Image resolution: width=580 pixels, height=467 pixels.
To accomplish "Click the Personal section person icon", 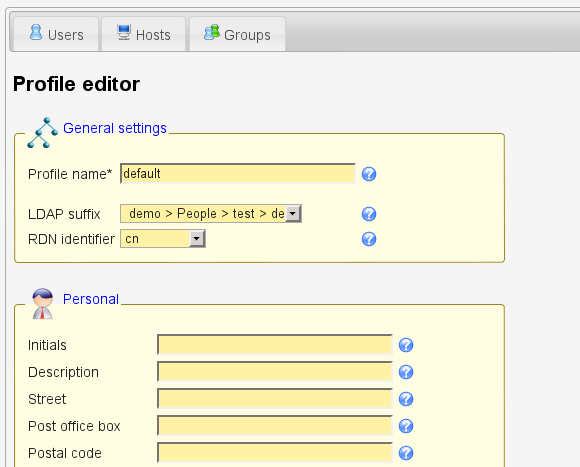I will 43,304.
